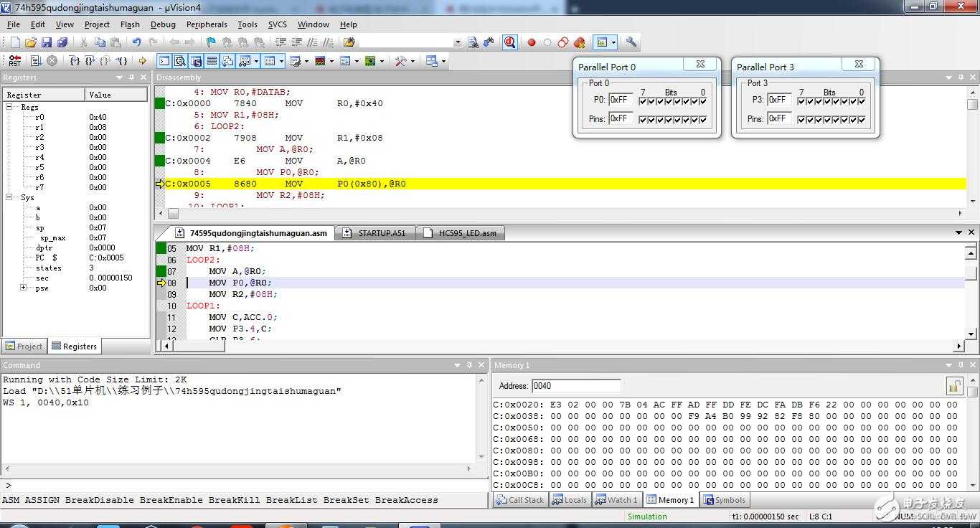
Task: Switch to the Call Stack tab
Action: [520, 500]
